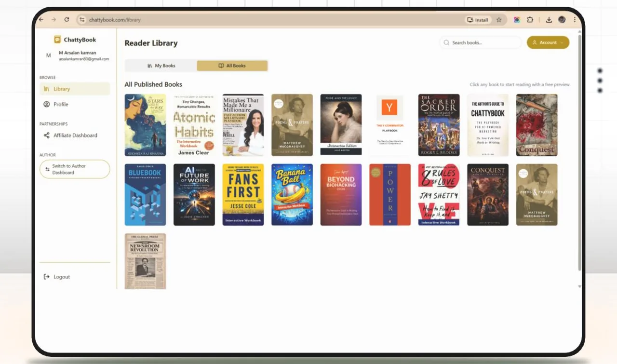Click the ChattyBook logo in the sidebar

coord(75,40)
